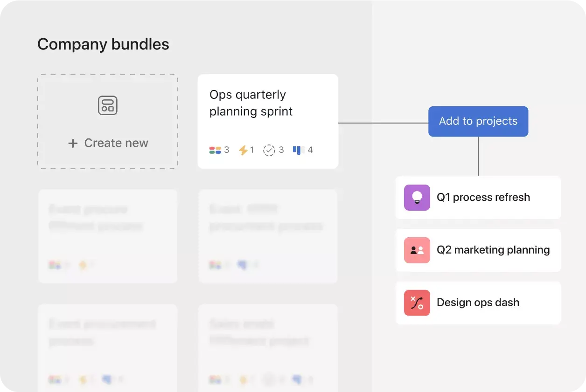Select the Design ops dash project
Image resolution: width=586 pixels, height=392 pixels.
(x=477, y=303)
